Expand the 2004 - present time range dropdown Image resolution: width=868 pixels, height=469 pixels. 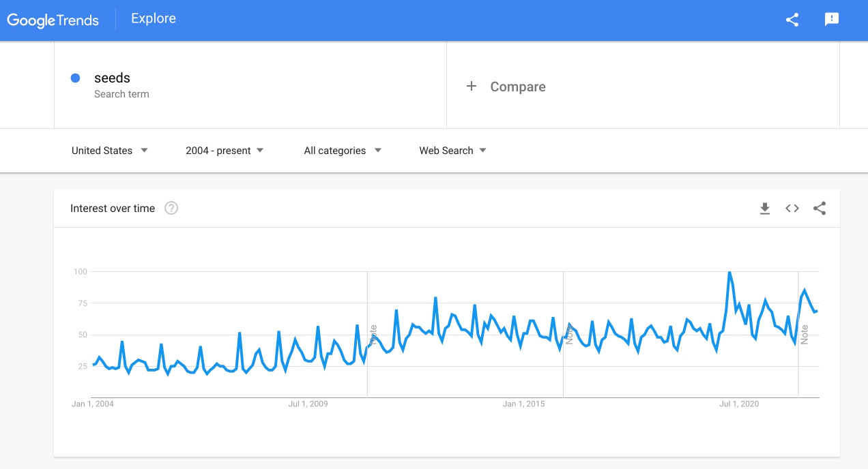pos(225,151)
